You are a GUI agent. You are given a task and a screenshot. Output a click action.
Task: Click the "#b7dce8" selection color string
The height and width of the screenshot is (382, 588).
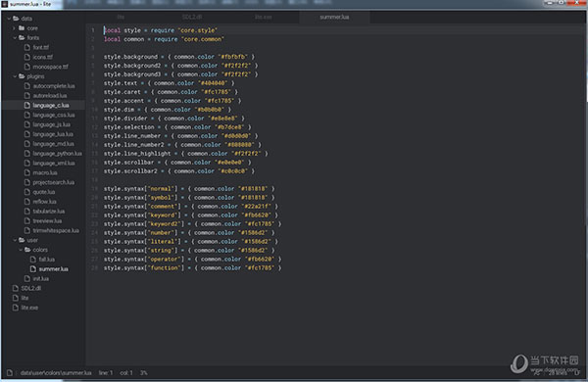[229, 127]
